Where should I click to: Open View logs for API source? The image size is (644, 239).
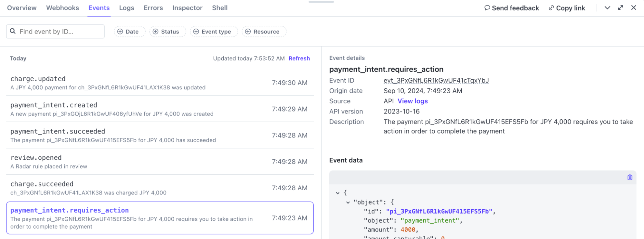(x=412, y=101)
